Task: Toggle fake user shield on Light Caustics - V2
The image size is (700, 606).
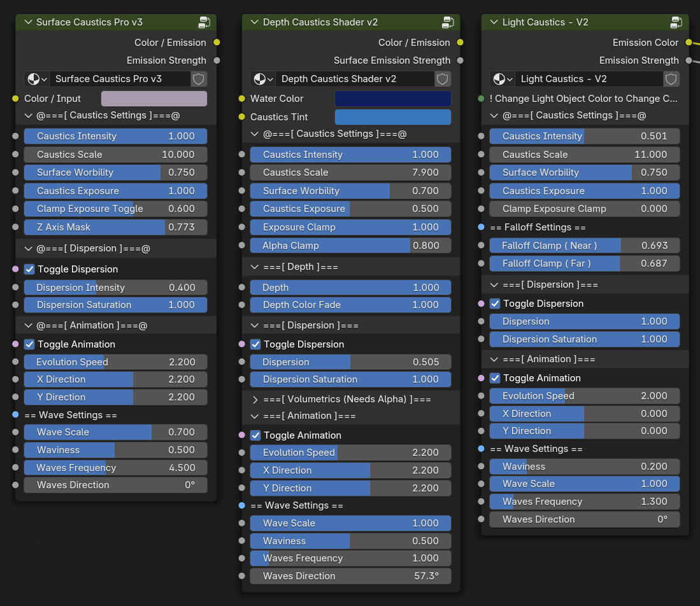Action: click(671, 79)
